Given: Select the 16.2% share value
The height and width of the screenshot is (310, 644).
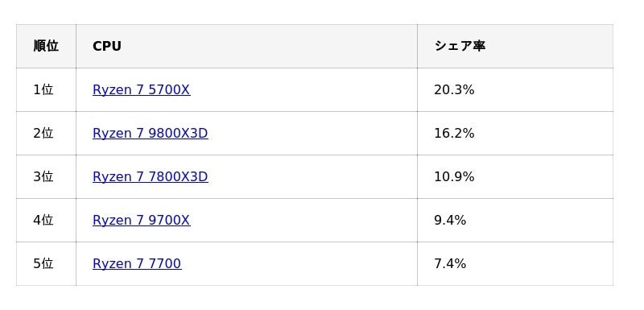Looking at the screenshot, I should [454, 133].
